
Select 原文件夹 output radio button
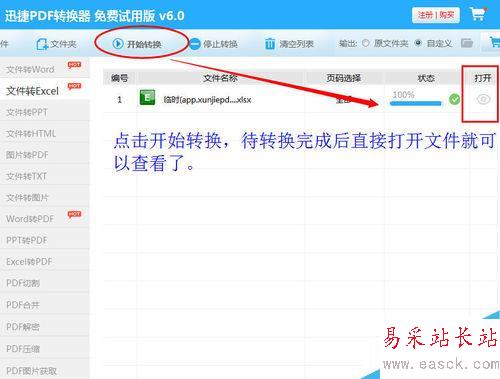click(x=366, y=43)
